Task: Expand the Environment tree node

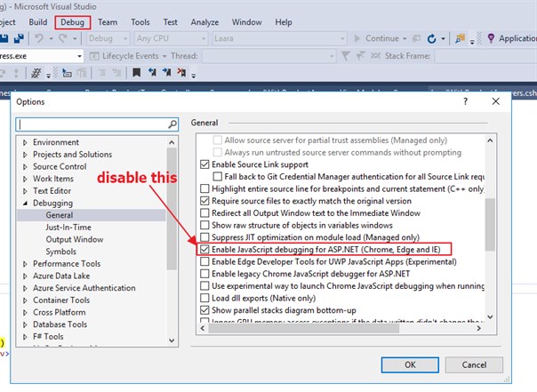Action: [25, 142]
